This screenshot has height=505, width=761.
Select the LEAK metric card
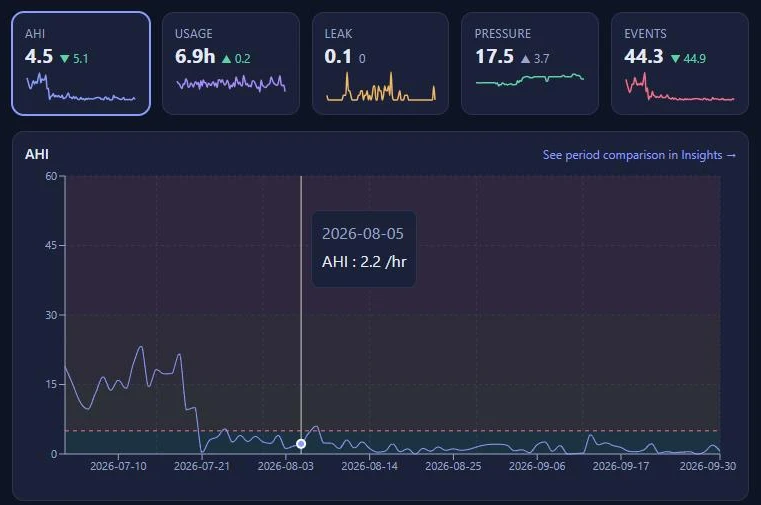click(x=380, y=64)
